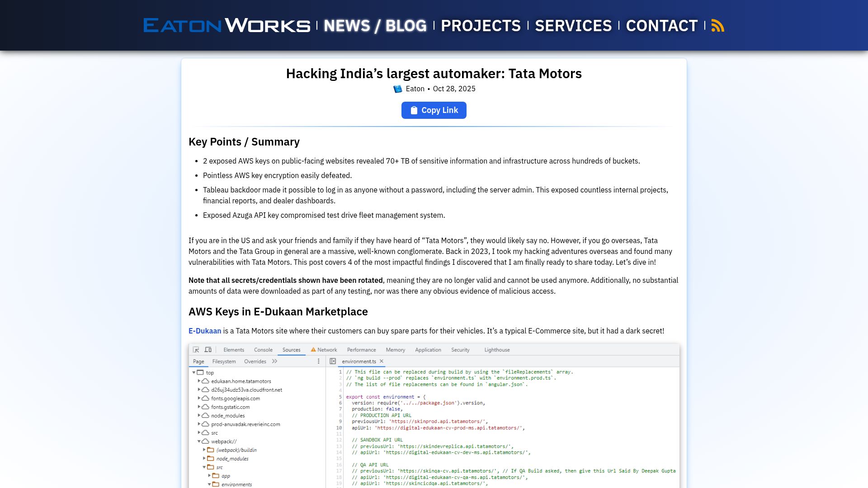Open the Network tab with warning icon
The height and width of the screenshot is (488, 868).
[x=324, y=350]
